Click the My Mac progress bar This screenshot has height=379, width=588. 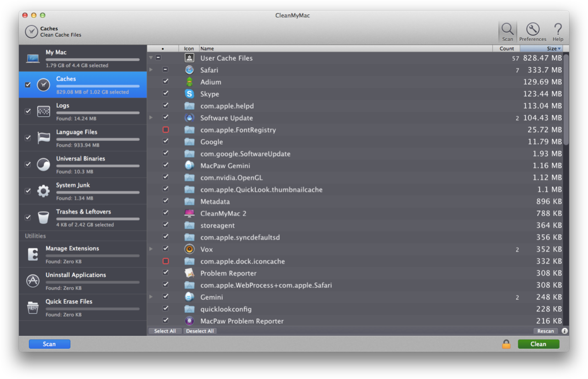92,59
